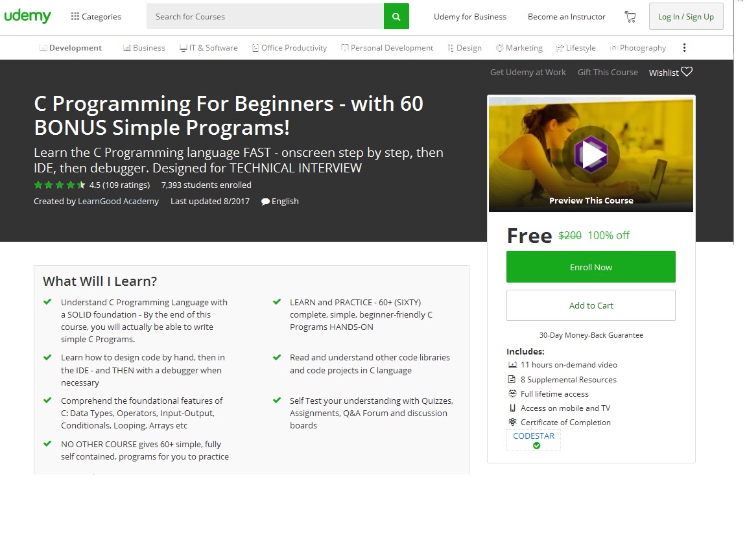Click the Add to Cart button
This screenshot has width=747, height=560.
(x=591, y=305)
